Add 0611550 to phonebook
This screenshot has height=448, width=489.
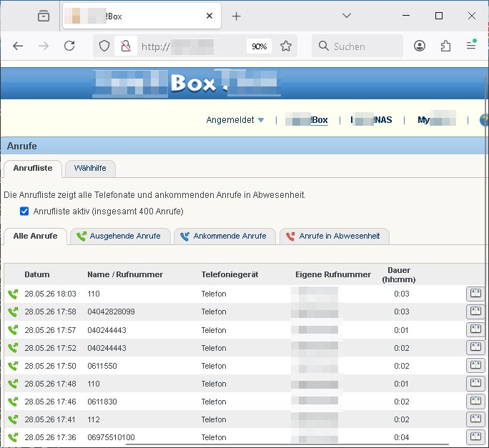point(475,365)
